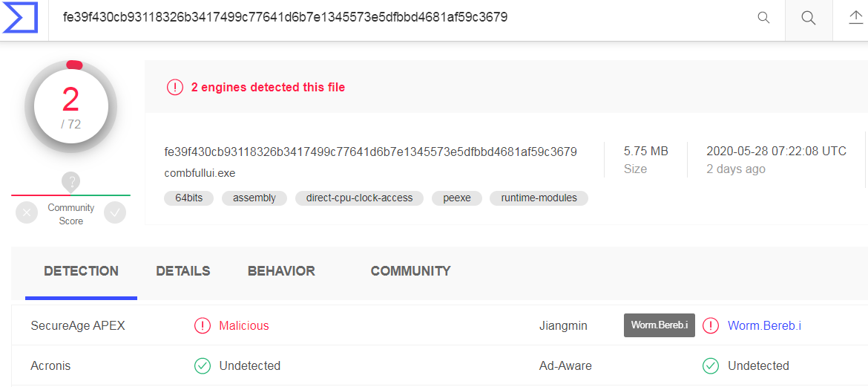Select the file hash text in summary
Image resolution: width=868 pixels, height=387 pixels.
[371, 152]
